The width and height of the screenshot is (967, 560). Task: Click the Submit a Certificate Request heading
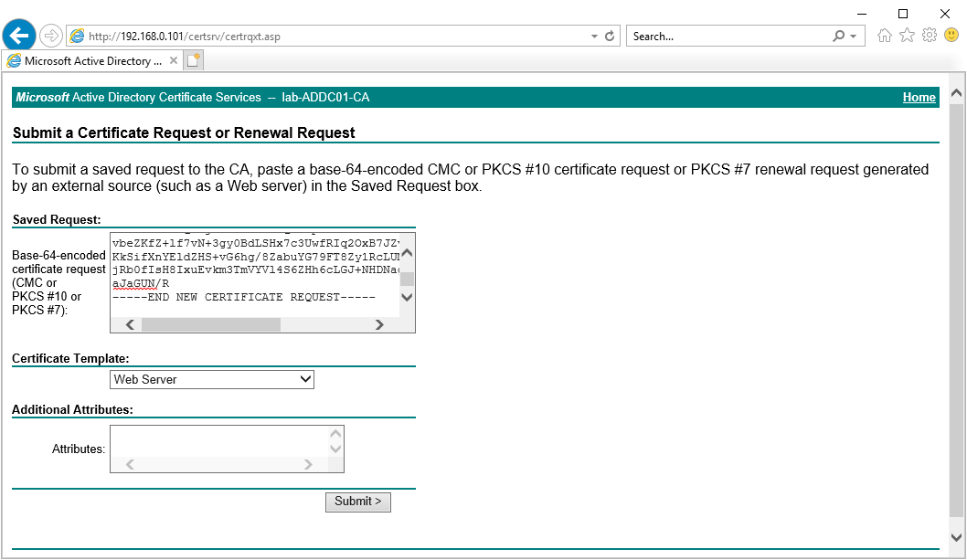point(184,132)
